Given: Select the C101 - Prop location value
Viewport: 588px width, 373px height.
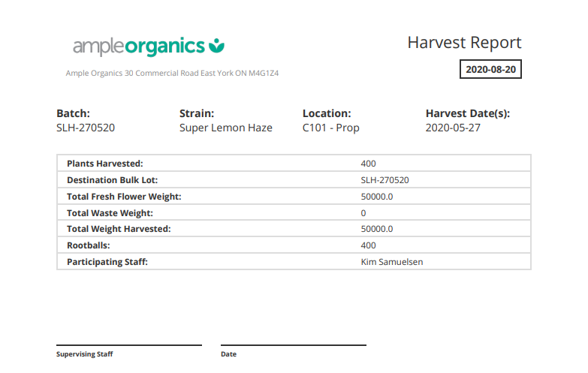Looking at the screenshot, I should (x=330, y=128).
